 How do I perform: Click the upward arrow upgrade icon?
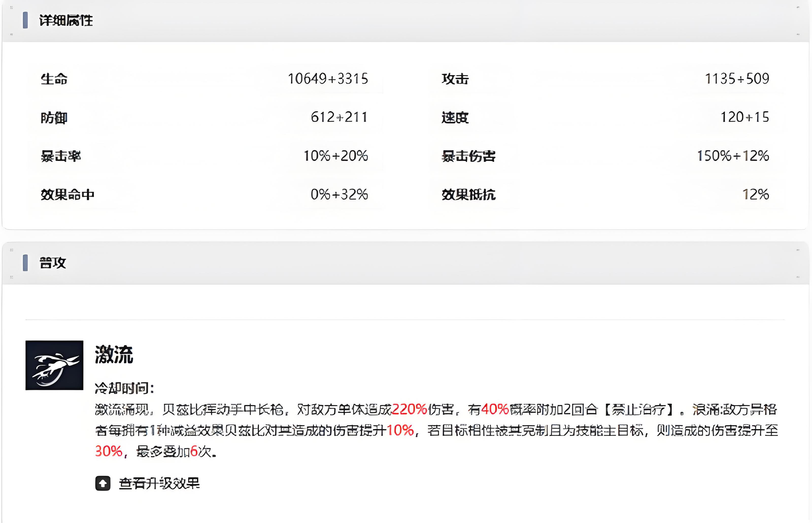coord(103,483)
